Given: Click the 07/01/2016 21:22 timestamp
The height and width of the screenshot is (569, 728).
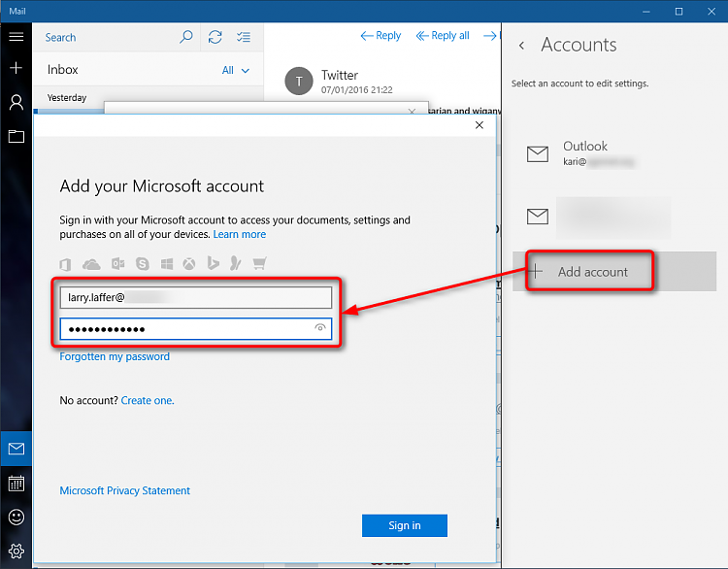Looking at the screenshot, I should (x=357, y=89).
